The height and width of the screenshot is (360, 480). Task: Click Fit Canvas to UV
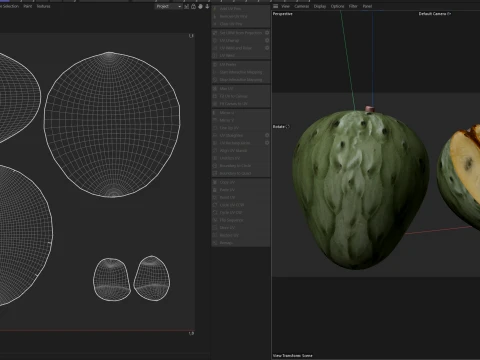point(241,104)
